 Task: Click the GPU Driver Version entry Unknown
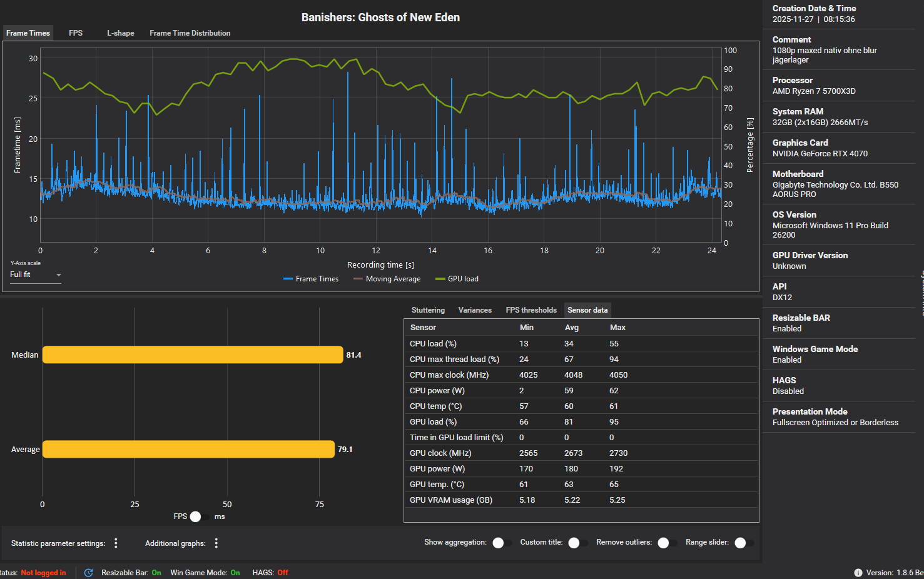pyautogui.click(x=789, y=266)
